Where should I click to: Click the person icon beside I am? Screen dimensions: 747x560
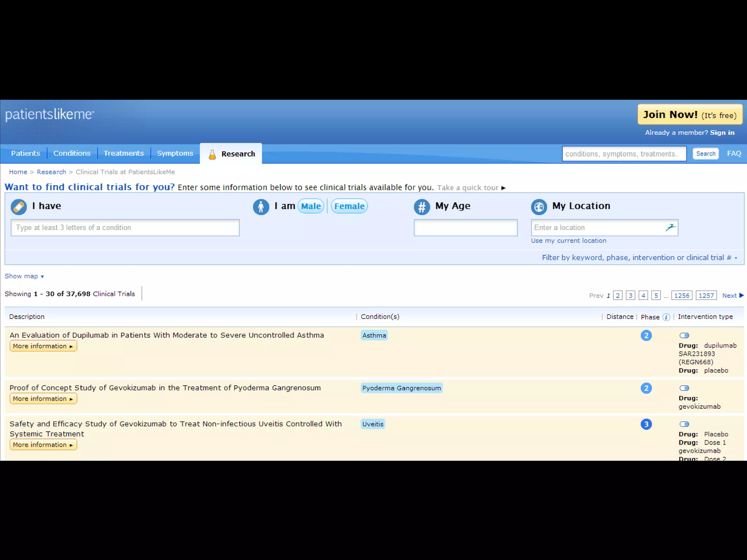pyautogui.click(x=261, y=207)
